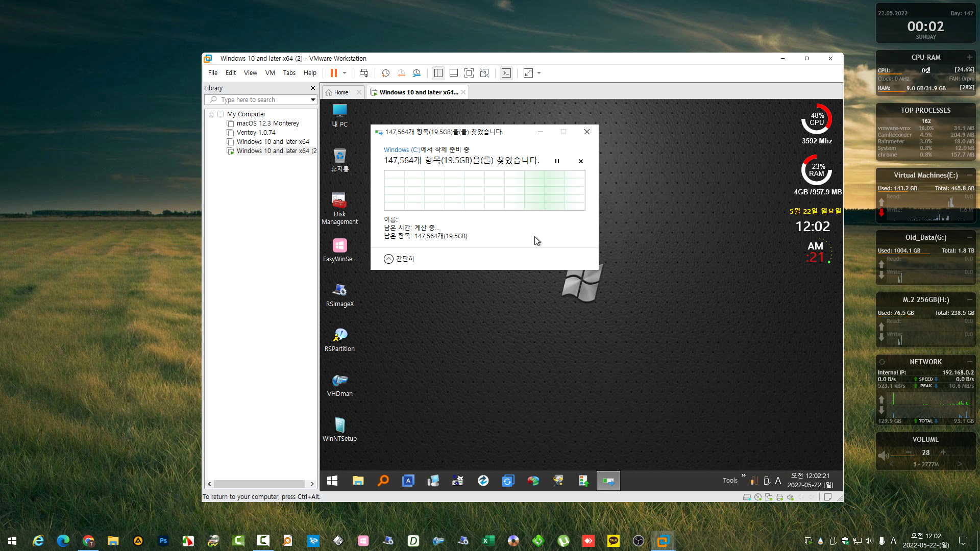Open the Help menu in VMware
Screen dimensions: 980x551
click(x=310, y=73)
